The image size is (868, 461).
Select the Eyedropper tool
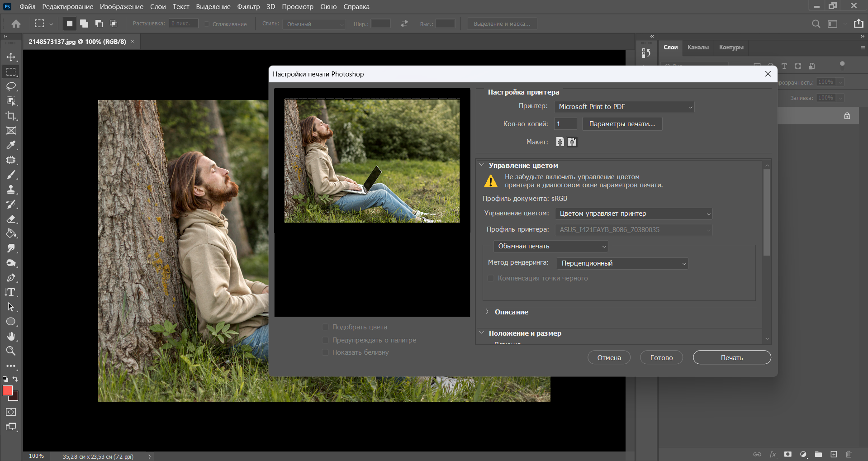click(x=11, y=145)
